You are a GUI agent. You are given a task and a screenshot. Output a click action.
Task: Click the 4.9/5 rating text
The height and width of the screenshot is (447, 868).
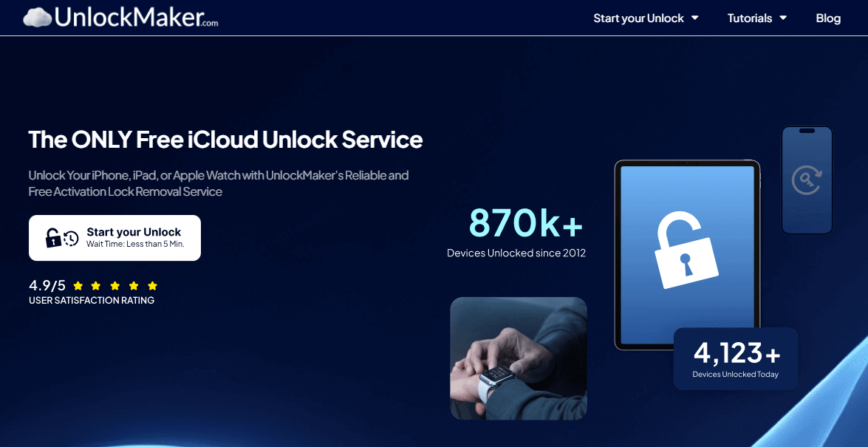47,286
